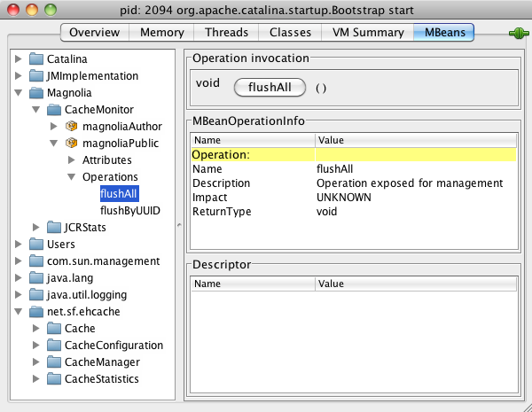The height and width of the screenshot is (412, 532).
Task: Show the VM Summary tab
Action: [x=368, y=33]
